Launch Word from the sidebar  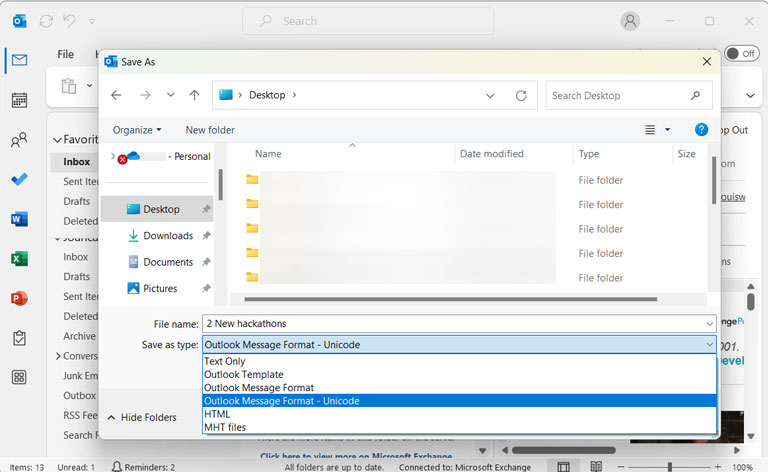click(19, 219)
